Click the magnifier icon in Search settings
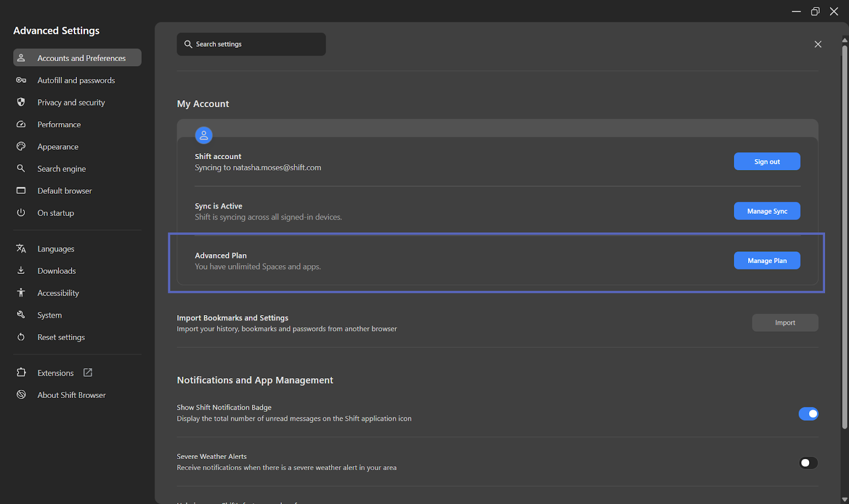The image size is (849, 504). coord(188,44)
